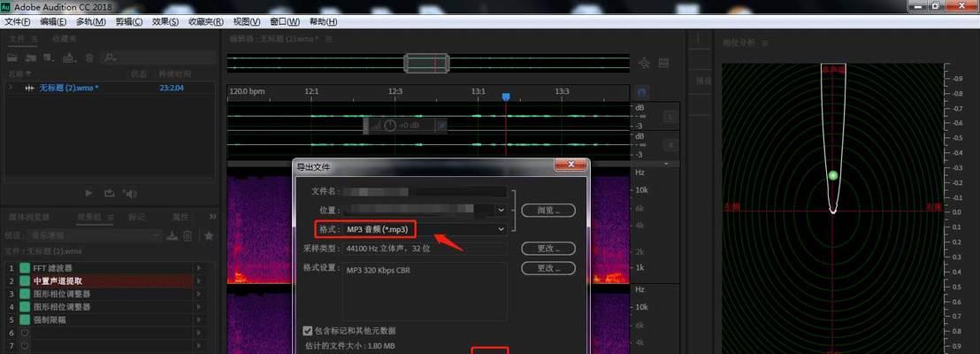Open slot 6 effect arrow menu
The height and width of the screenshot is (354, 980).
pyautogui.click(x=199, y=333)
